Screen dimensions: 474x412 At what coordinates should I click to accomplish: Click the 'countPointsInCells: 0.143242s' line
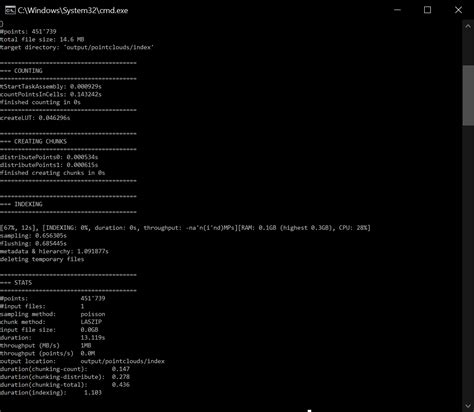(51, 94)
